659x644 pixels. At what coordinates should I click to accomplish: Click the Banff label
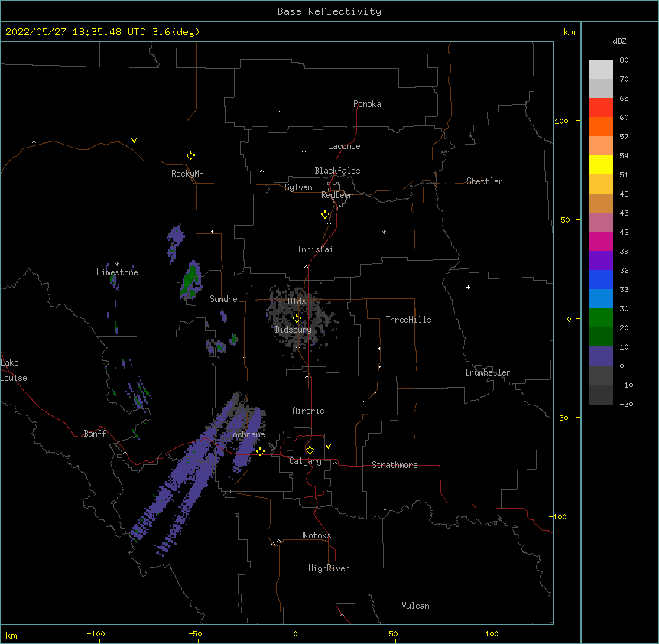click(95, 434)
